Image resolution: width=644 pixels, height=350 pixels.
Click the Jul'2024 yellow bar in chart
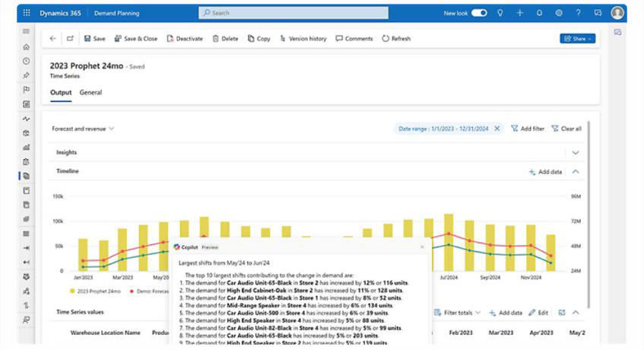coord(449,242)
